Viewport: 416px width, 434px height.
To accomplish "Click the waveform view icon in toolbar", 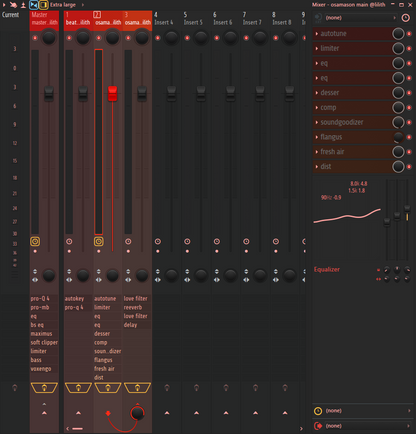I will 23,5.
